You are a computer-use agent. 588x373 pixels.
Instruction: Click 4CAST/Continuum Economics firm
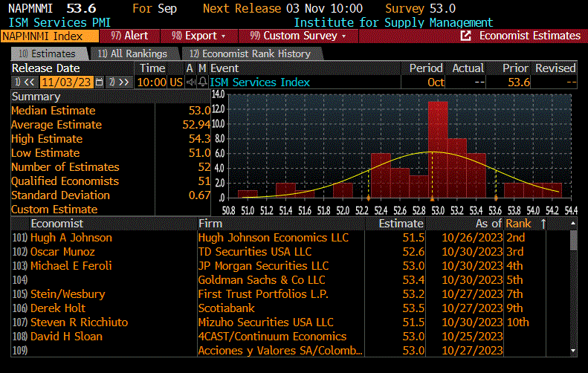tap(272, 337)
